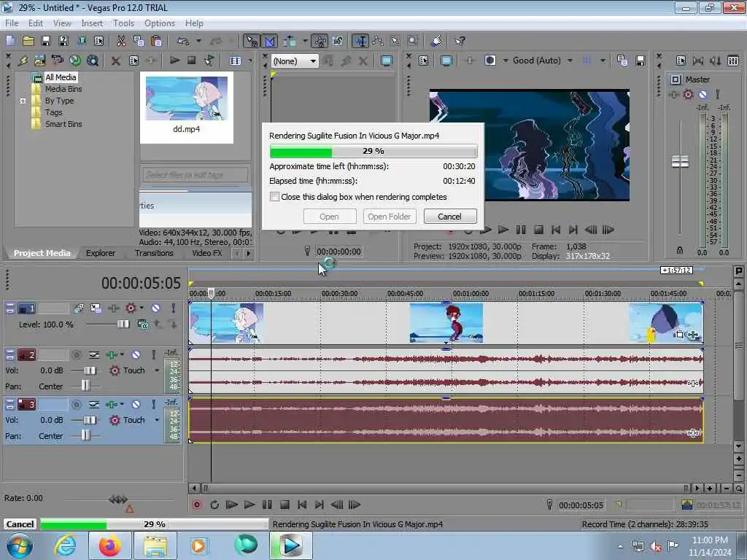This screenshot has height=560, width=747.
Task: Open the File menu
Action: point(12,23)
